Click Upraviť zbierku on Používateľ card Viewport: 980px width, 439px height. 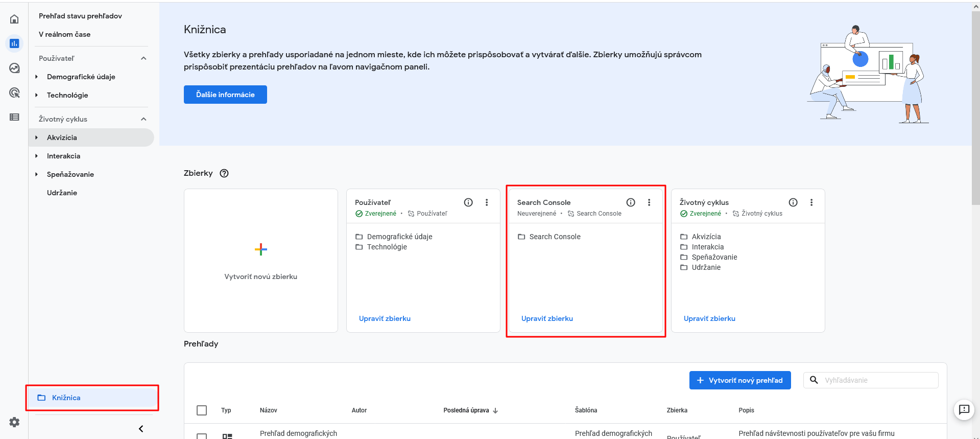tap(385, 318)
